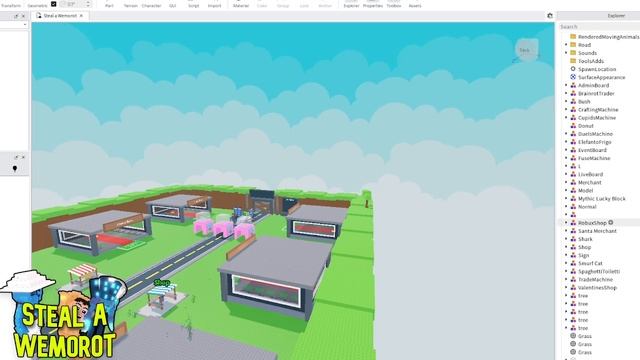The image size is (640, 360).
Task: Select the Normal row in Explorer
Action: coord(599,207)
